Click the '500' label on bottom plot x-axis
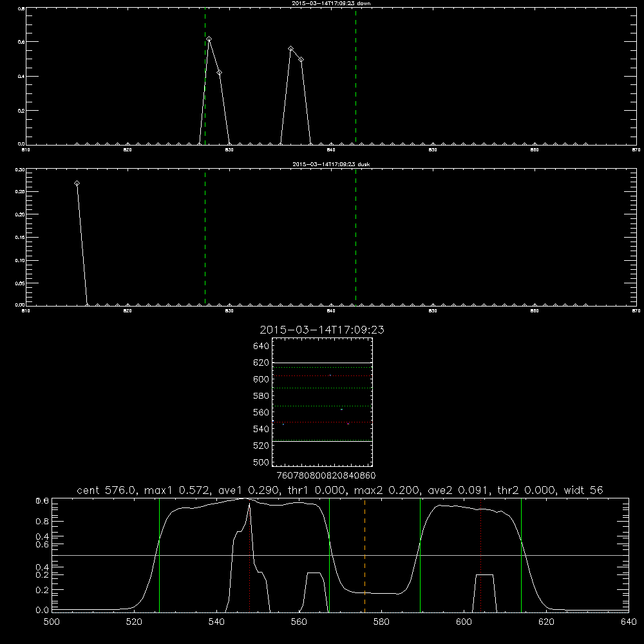Viewport: 644px width, 644px height. tap(52, 622)
